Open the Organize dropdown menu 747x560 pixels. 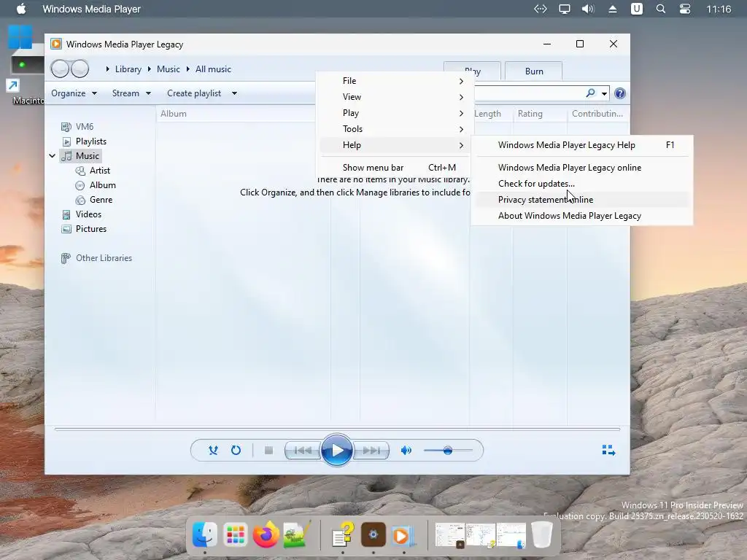click(74, 93)
